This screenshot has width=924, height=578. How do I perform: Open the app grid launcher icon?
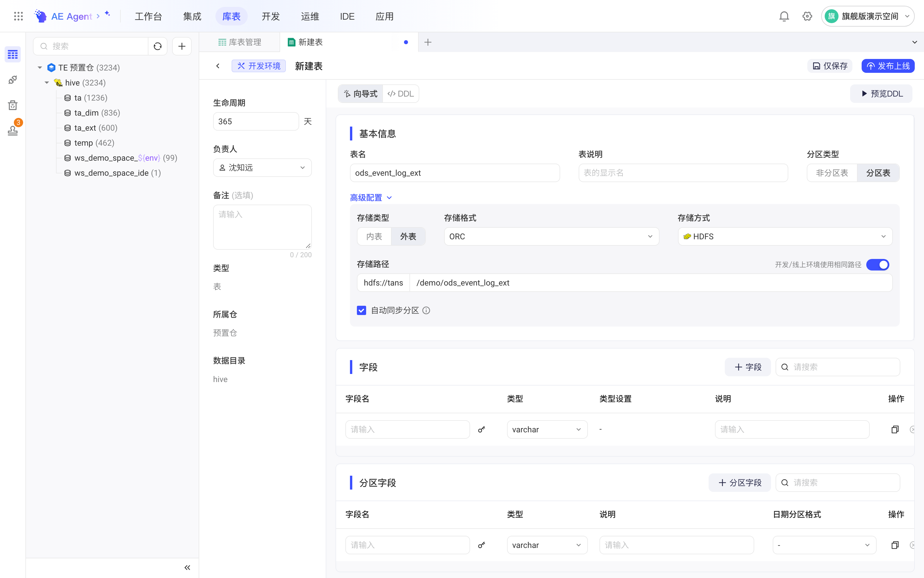click(x=18, y=16)
